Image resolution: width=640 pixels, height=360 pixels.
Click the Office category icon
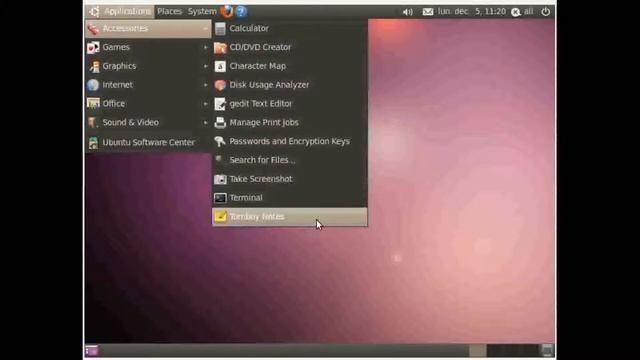93,103
